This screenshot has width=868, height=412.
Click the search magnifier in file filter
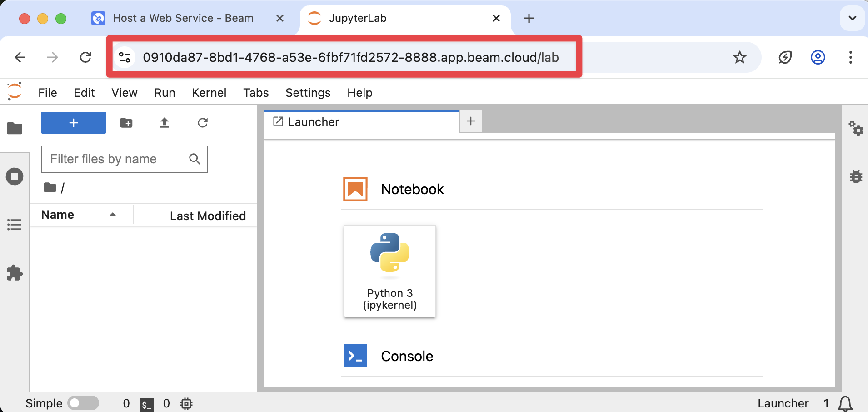195,159
